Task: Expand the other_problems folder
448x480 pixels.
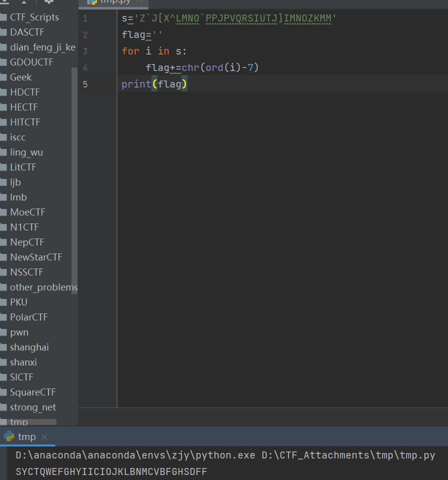Action: 43,287
